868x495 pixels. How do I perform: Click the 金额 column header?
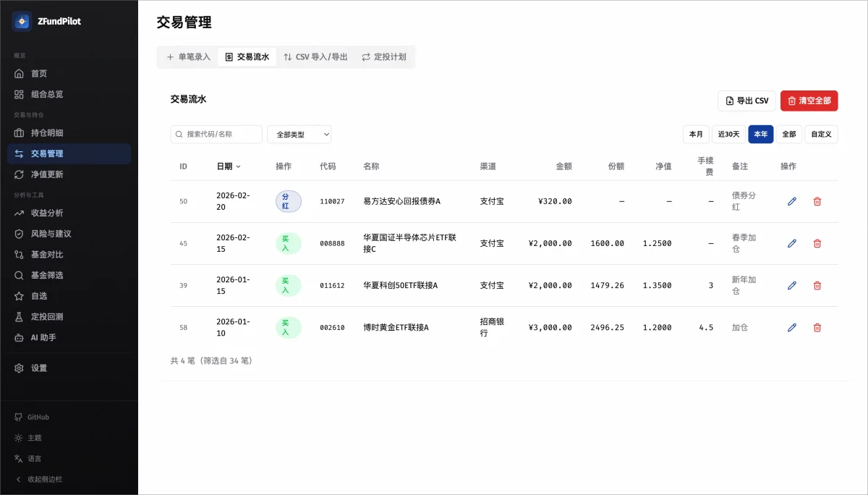point(563,166)
